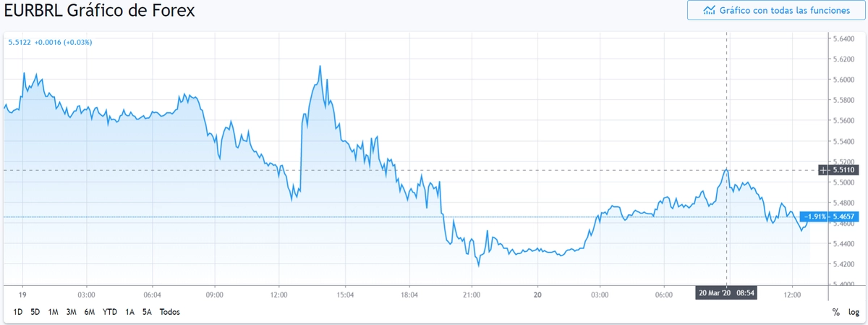Select the 1D time range

point(18,312)
